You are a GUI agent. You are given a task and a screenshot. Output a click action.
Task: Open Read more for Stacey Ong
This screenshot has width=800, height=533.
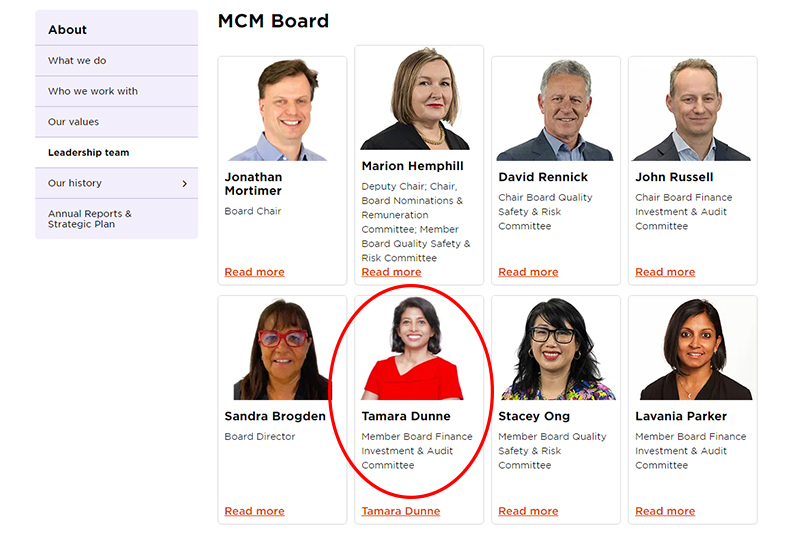528,511
